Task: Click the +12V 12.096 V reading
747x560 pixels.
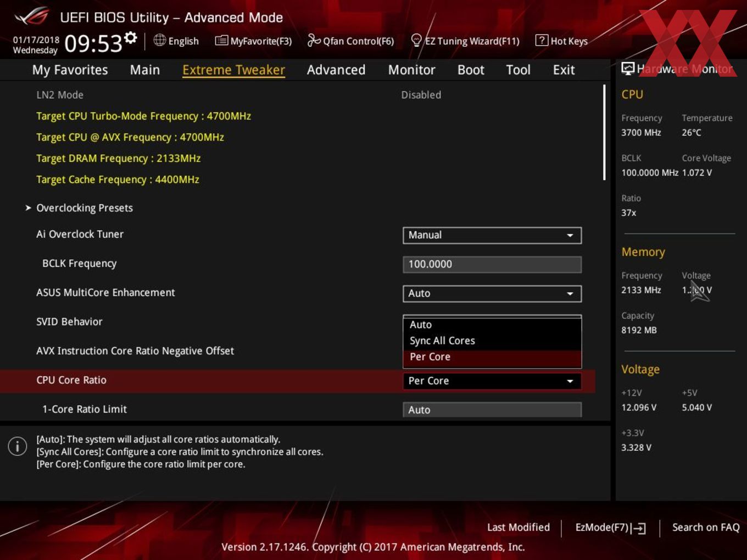Action: point(639,407)
